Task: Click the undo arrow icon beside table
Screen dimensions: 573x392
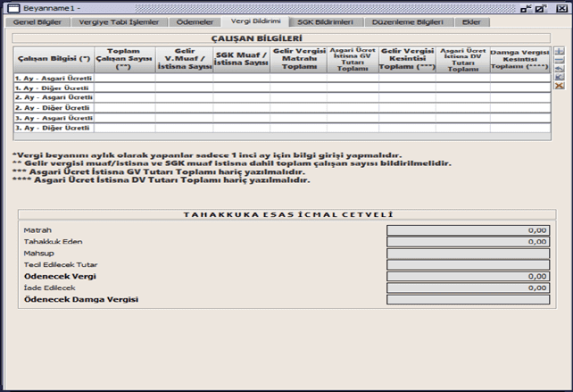Action: click(x=559, y=70)
